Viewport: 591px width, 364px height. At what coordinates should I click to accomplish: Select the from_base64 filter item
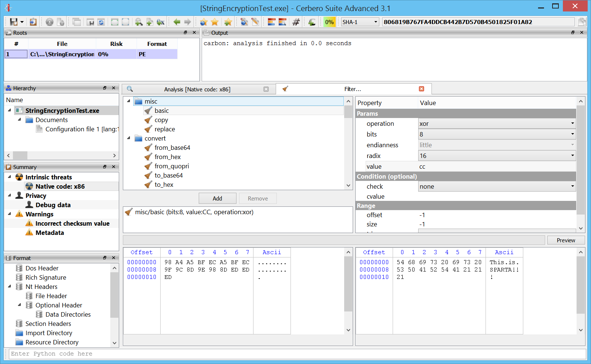point(172,148)
